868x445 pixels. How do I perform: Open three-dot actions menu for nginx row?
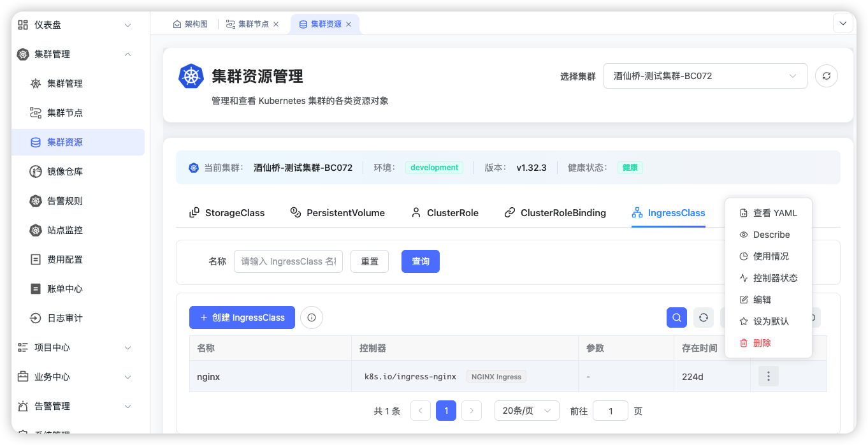point(768,377)
